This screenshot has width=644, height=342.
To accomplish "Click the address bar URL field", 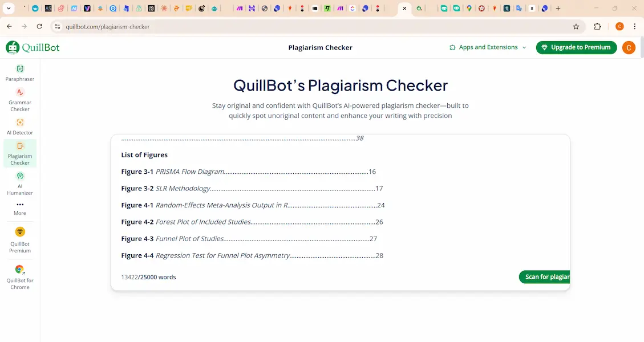I will pyautogui.click(x=285, y=27).
